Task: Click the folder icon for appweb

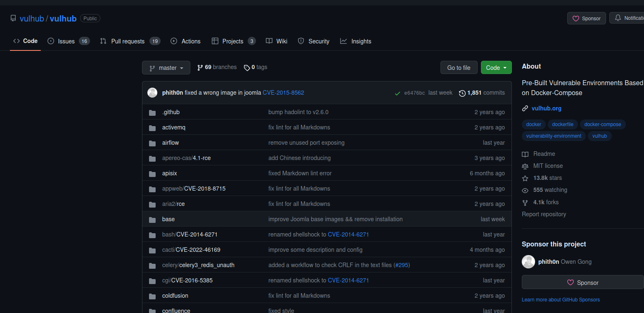Action: coord(152,189)
